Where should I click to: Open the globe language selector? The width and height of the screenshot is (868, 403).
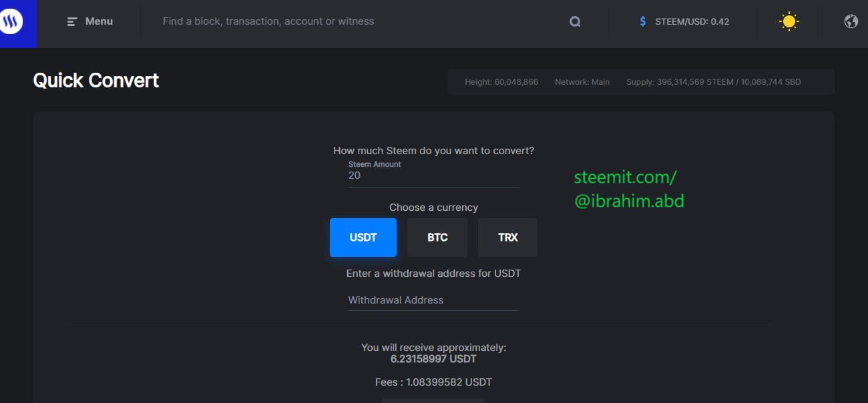pyautogui.click(x=851, y=21)
